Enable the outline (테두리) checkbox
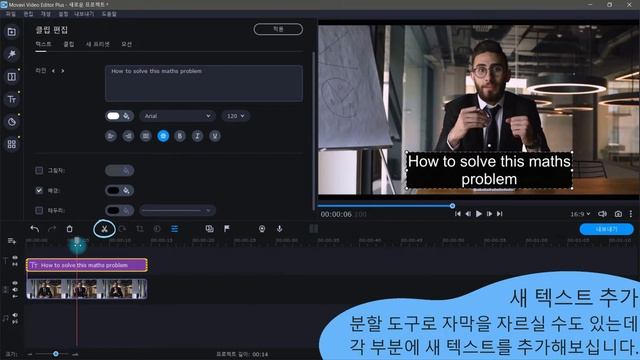The image size is (640, 360). 39,210
